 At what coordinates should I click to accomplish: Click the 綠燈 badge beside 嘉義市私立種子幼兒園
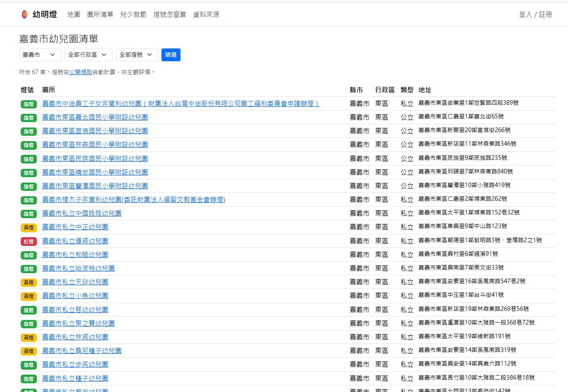(29, 379)
